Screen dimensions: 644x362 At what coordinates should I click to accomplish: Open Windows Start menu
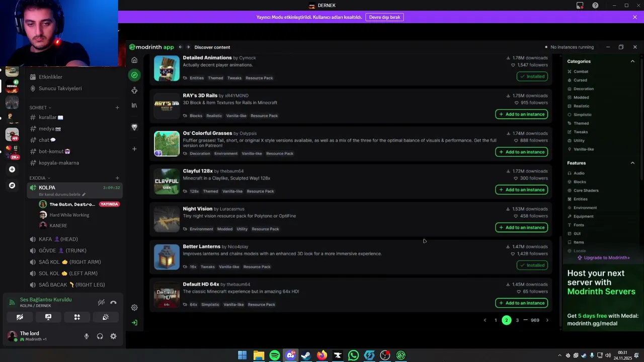(x=242, y=355)
